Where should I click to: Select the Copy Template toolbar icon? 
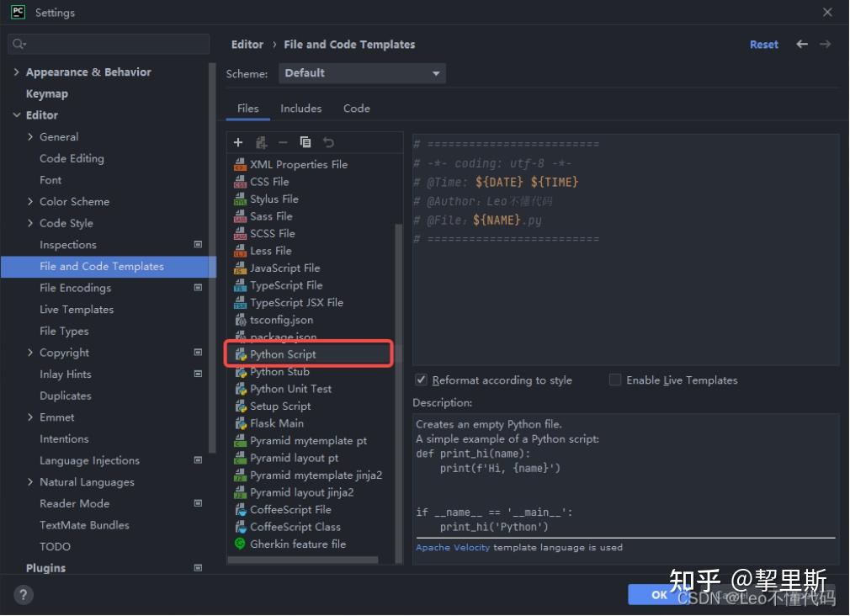coord(305,143)
